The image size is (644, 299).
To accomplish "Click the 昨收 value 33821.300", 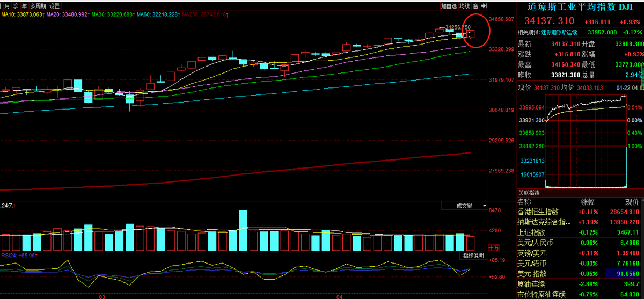I will [x=566, y=75].
